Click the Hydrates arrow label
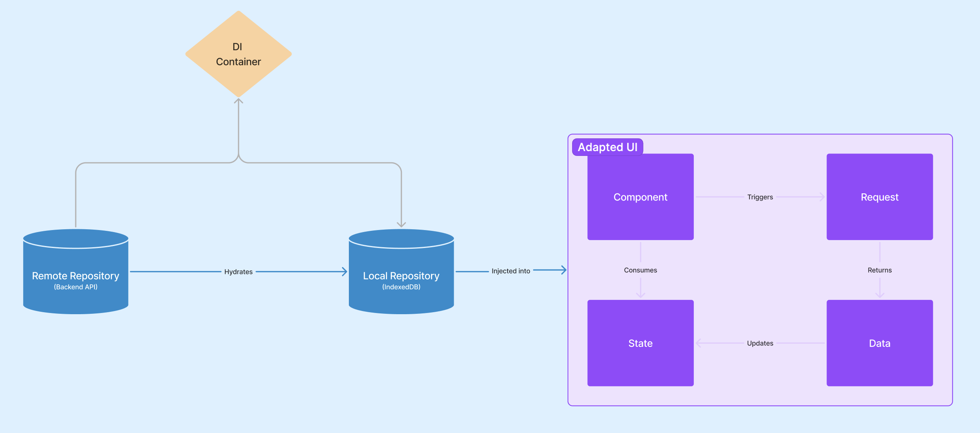Image resolution: width=980 pixels, height=433 pixels. 238,272
